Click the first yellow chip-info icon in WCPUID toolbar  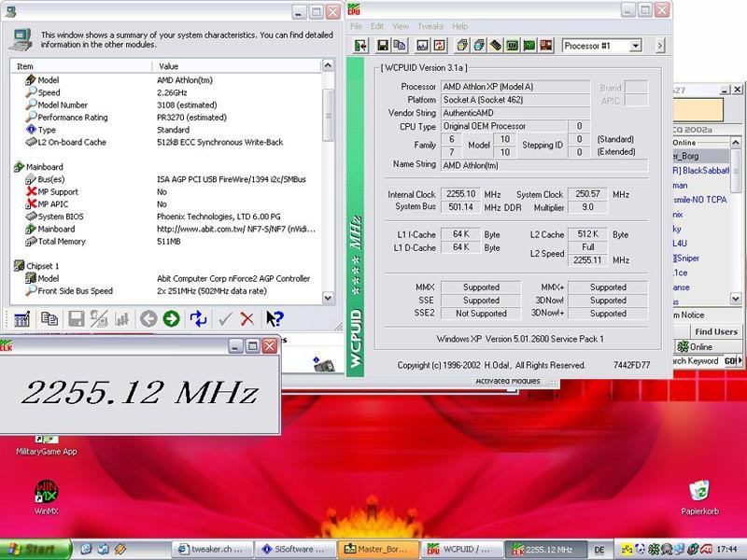click(461, 46)
